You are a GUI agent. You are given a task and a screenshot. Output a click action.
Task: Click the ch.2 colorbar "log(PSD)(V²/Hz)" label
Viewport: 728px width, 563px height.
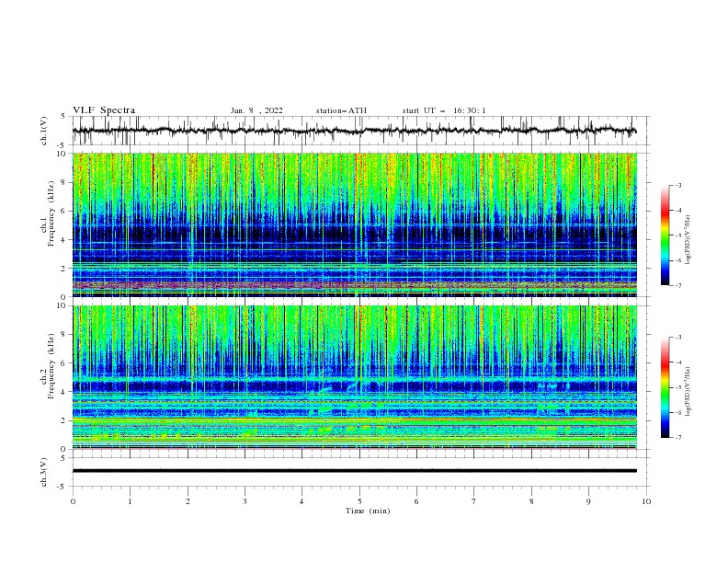click(x=688, y=392)
